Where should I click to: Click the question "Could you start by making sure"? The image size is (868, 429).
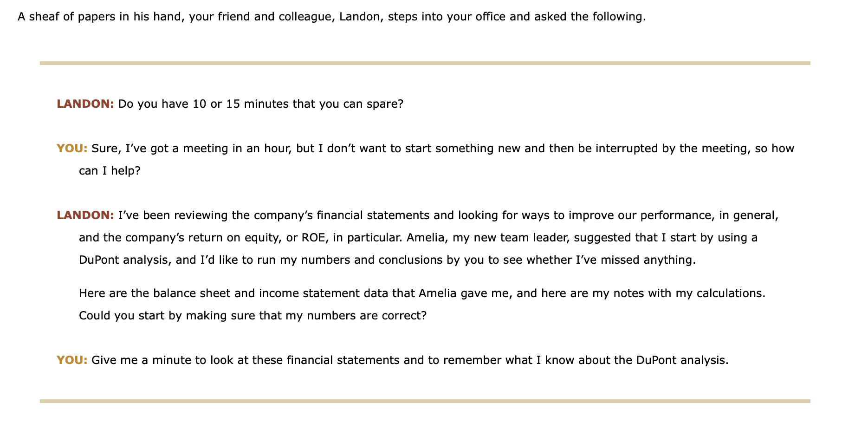(x=253, y=316)
